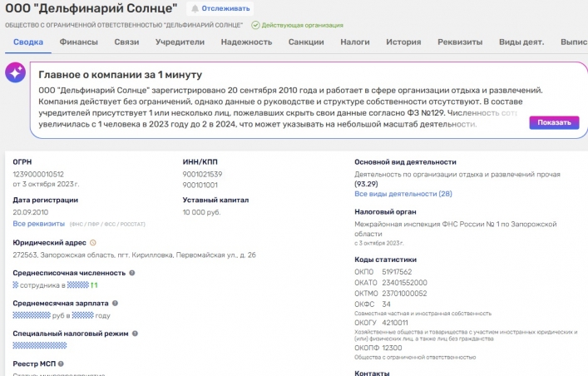Go to the Санкции tab
The height and width of the screenshot is (376, 588).
tap(306, 42)
